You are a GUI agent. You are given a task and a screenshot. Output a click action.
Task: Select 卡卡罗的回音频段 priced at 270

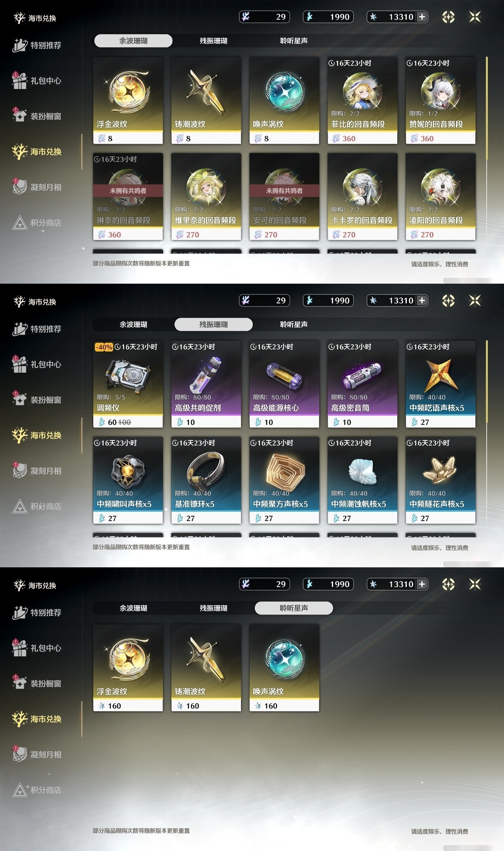362,197
